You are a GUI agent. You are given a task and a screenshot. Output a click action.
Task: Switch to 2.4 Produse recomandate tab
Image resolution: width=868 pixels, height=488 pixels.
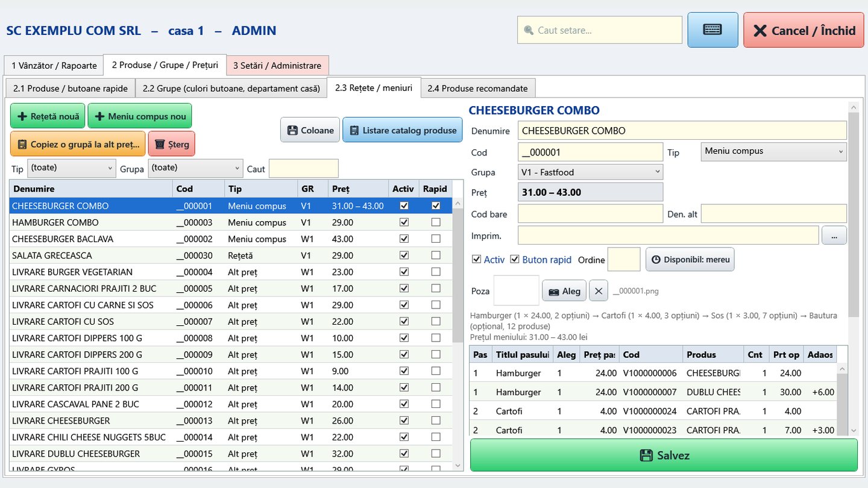[477, 88]
